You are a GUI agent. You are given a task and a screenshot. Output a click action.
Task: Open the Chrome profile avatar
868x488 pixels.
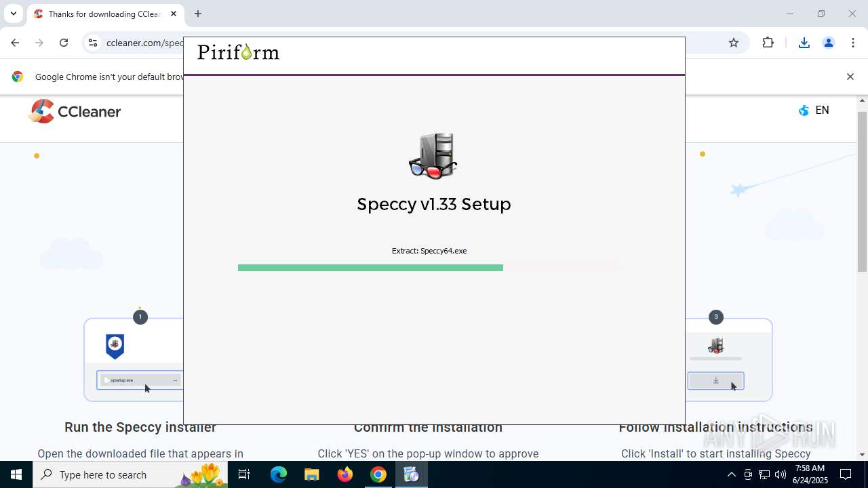click(x=829, y=43)
